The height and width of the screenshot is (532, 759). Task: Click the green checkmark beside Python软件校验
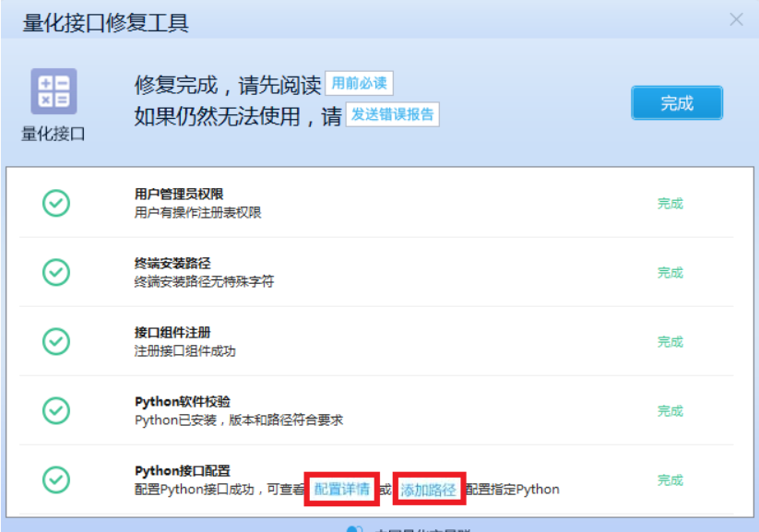[x=55, y=411]
